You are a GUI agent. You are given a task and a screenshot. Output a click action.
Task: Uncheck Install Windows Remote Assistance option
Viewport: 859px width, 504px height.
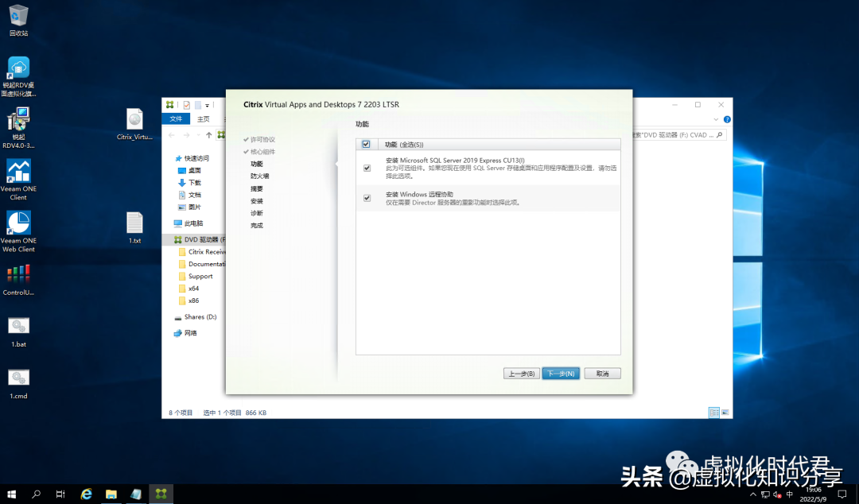click(367, 198)
